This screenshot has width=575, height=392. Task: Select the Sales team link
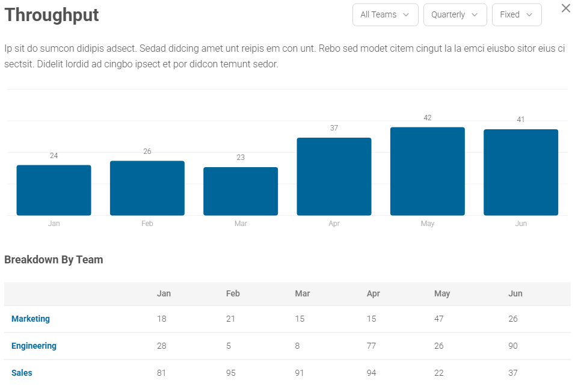pos(22,373)
